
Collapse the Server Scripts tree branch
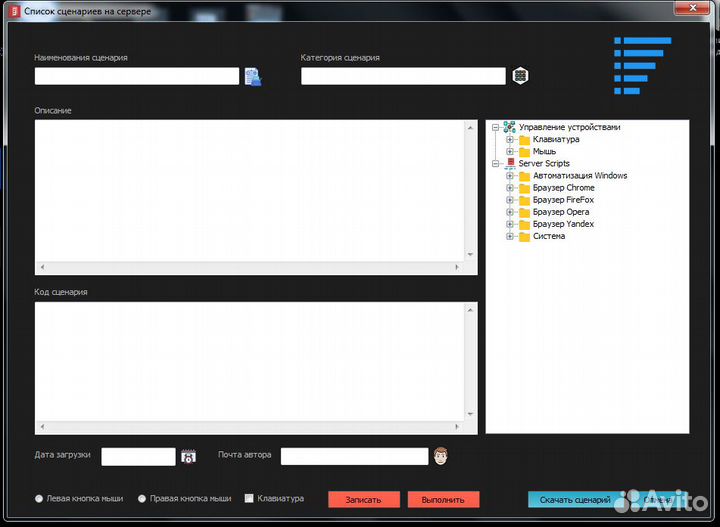pos(495,164)
